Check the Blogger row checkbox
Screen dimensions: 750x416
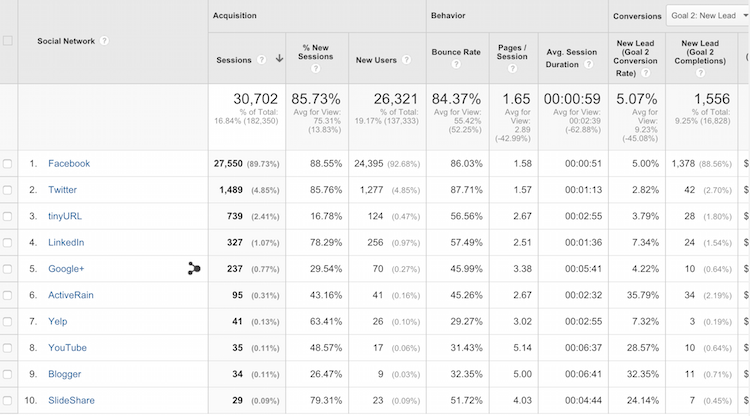coord(8,374)
